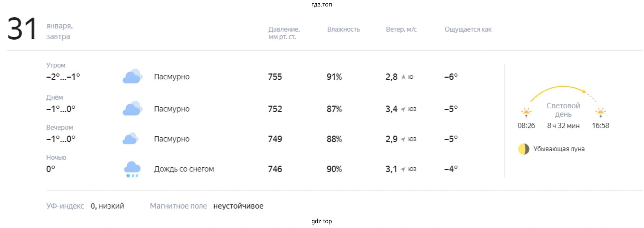Image resolution: width=644 pixels, height=228 pixels.
Task: Click the sun position dot on arc
Action: tap(584, 92)
